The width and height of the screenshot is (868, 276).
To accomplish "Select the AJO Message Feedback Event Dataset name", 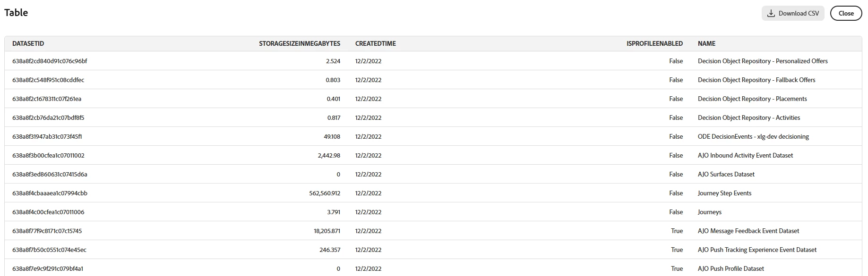I will [x=748, y=231].
